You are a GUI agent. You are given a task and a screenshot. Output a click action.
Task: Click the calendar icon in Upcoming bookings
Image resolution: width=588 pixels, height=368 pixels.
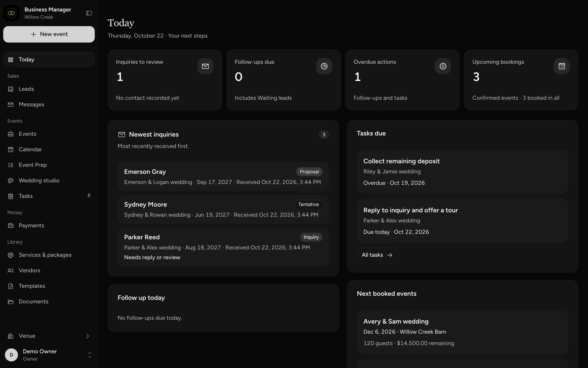coord(562,66)
